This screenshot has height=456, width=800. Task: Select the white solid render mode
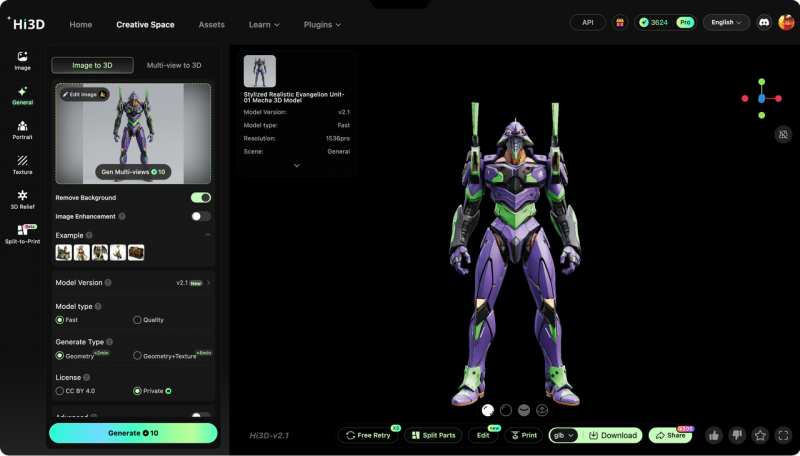[488, 410]
